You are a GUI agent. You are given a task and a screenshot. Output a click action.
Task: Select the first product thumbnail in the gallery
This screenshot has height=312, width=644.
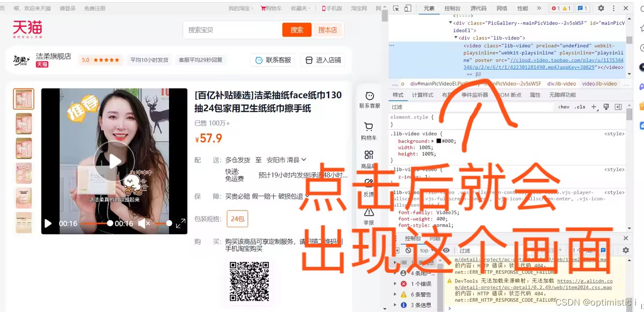tap(24, 99)
